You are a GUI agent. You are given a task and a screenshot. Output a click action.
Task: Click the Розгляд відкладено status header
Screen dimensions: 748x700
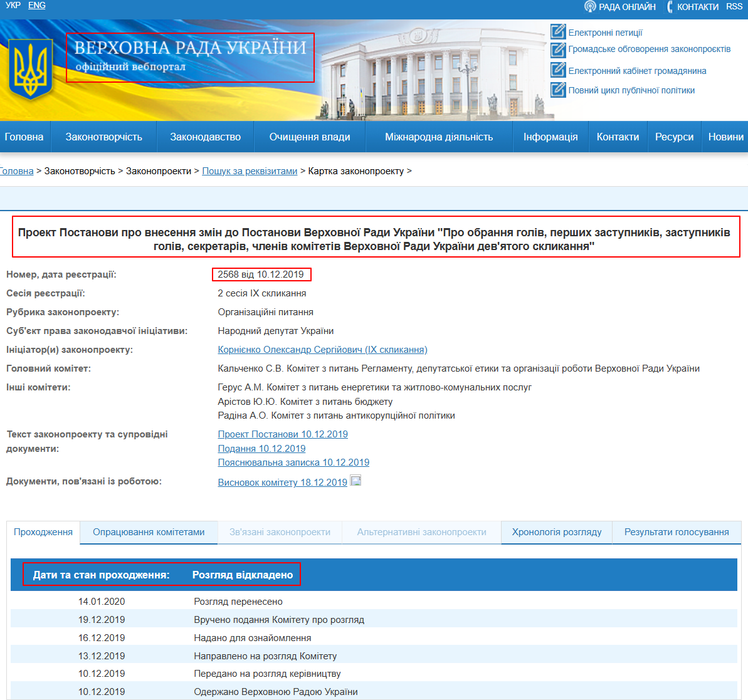click(243, 575)
